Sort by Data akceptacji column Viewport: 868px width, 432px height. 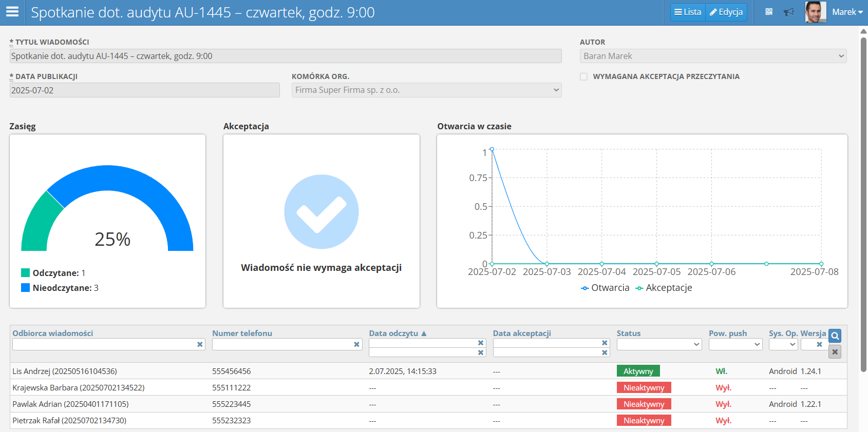(x=522, y=333)
